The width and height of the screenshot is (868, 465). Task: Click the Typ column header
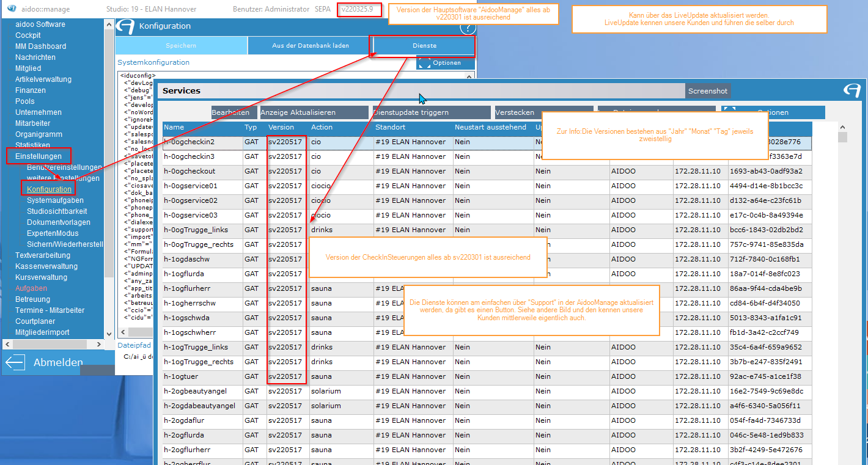click(254, 127)
